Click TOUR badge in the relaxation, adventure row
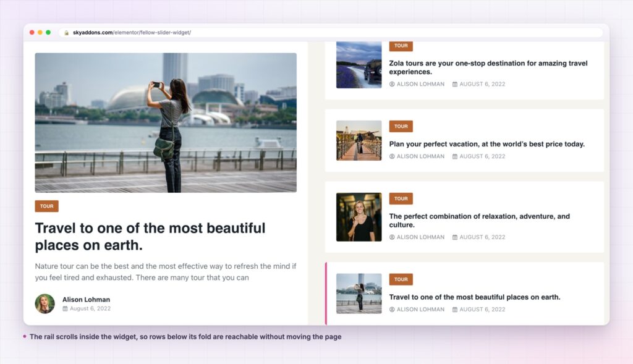 [401, 198]
